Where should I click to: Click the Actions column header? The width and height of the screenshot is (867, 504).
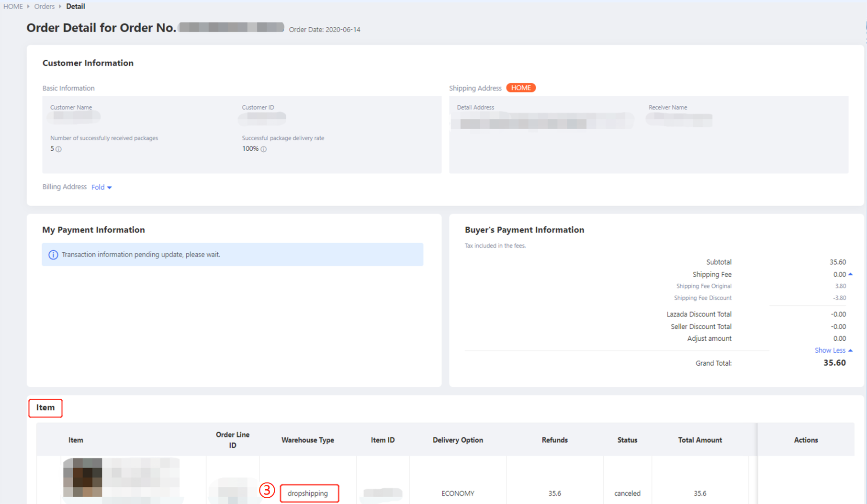coord(805,440)
